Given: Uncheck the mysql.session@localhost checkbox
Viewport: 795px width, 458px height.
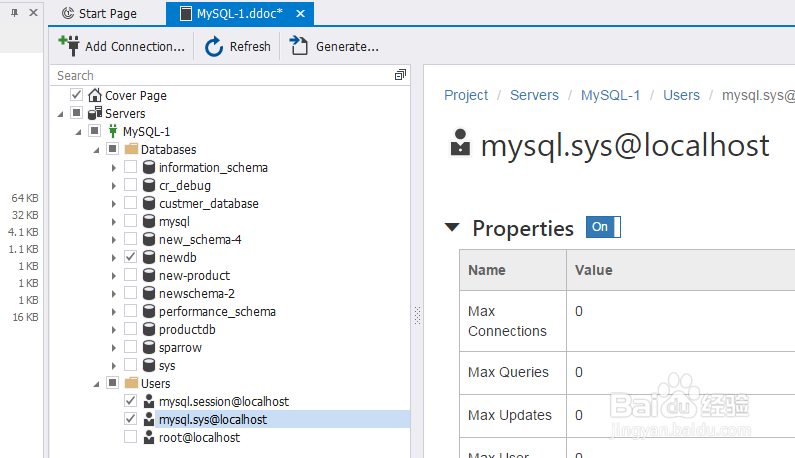Looking at the screenshot, I should (x=130, y=401).
